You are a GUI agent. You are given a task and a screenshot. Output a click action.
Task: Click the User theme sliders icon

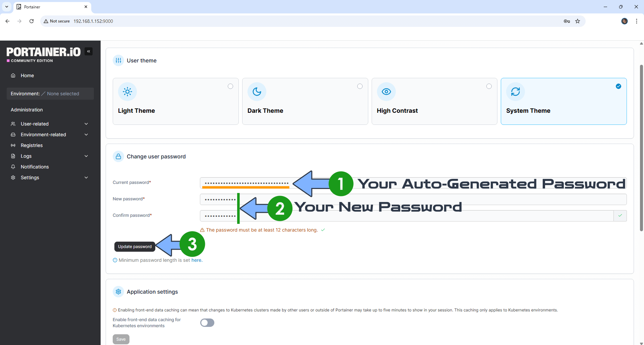pyautogui.click(x=118, y=60)
